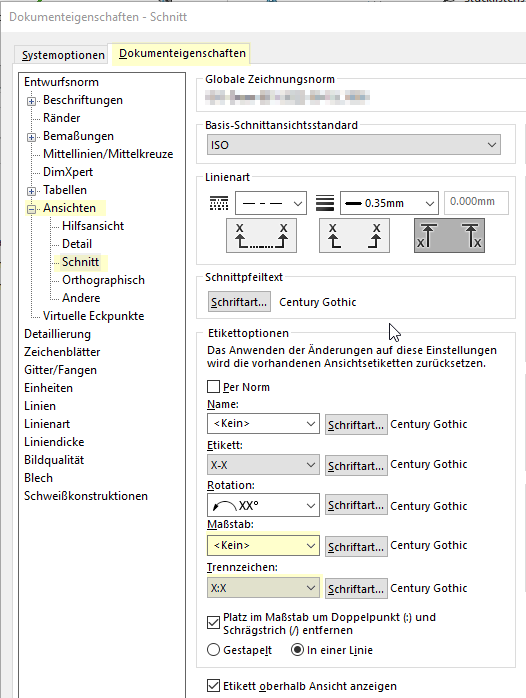
Task: Collapse the Ansichten tree node
Action: tap(31, 209)
